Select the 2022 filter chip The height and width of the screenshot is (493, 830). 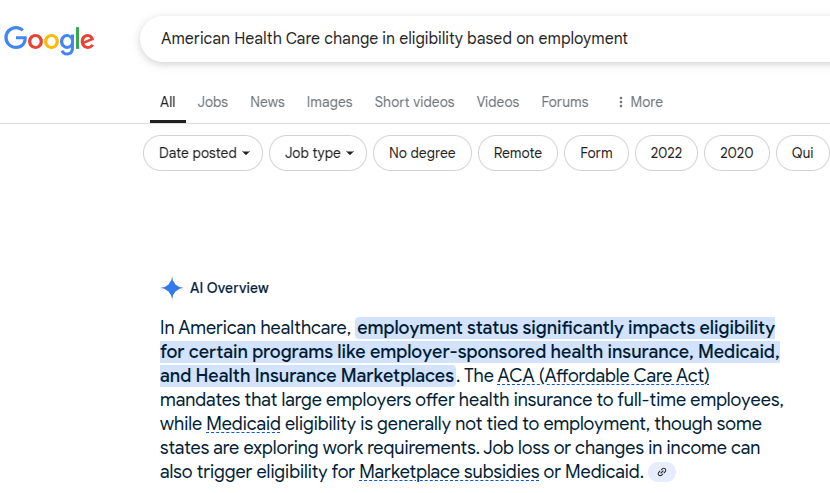(666, 153)
